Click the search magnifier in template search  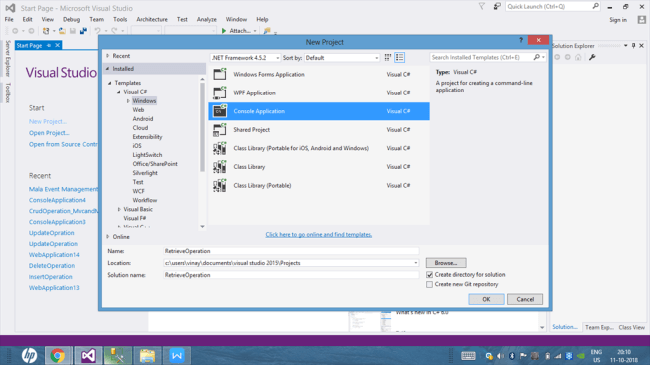coord(536,57)
